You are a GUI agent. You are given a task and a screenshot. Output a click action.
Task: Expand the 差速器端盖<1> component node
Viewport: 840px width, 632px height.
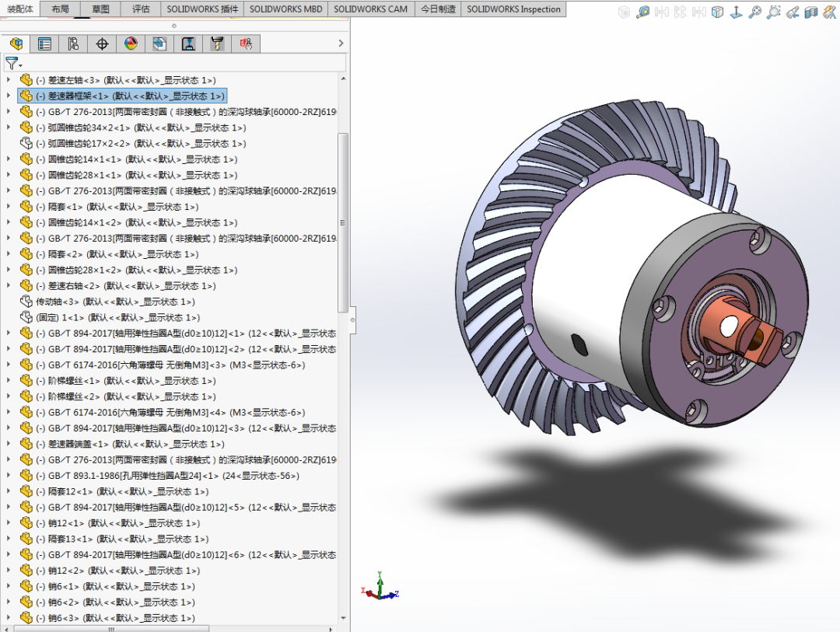click(8, 443)
